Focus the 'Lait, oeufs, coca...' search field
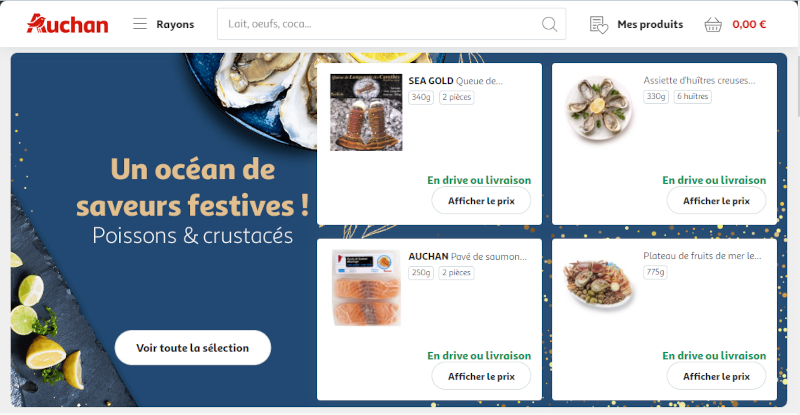The height and width of the screenshot is (415, 800). [x=391, y=24]
